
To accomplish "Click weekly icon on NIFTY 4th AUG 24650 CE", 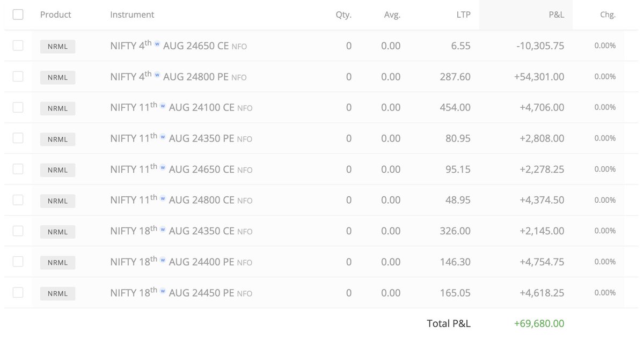I will pos(157,45).
